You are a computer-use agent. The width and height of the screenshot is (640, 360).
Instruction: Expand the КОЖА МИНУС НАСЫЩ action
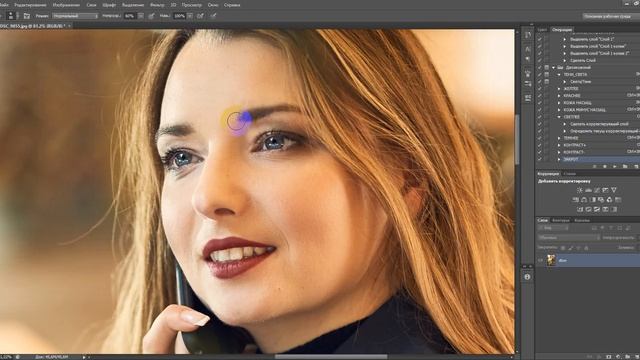[559, 110]
